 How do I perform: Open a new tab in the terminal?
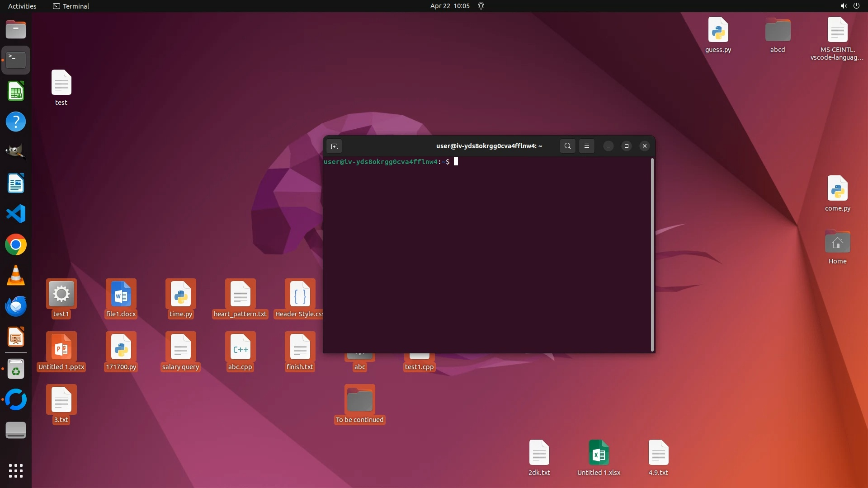point(334,146)
